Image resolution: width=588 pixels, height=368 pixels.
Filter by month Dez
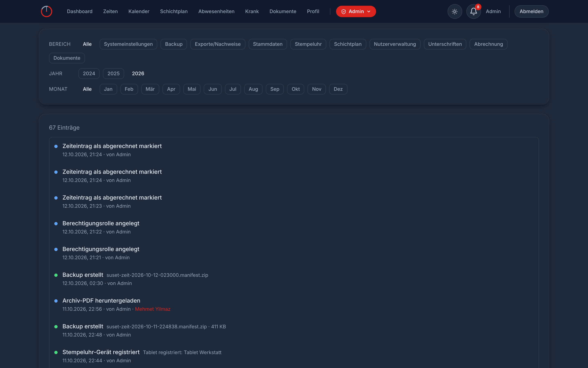[338, 89]
